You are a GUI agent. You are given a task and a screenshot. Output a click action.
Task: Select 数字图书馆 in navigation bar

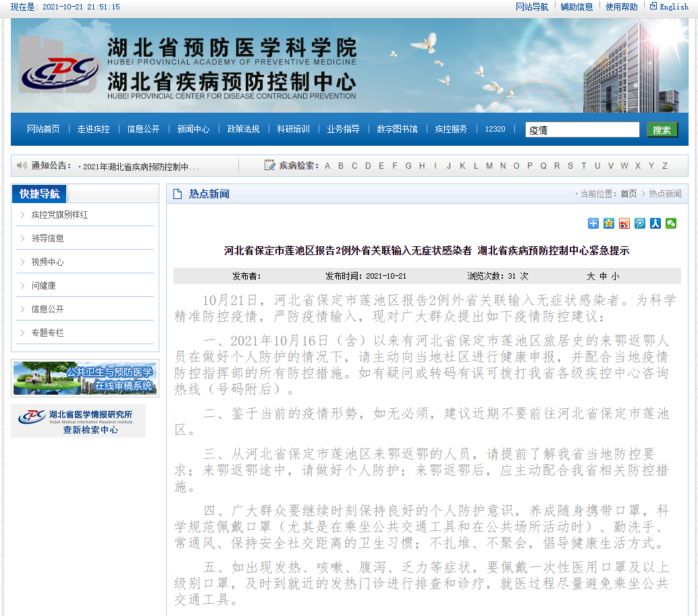(x=397, y=129)
